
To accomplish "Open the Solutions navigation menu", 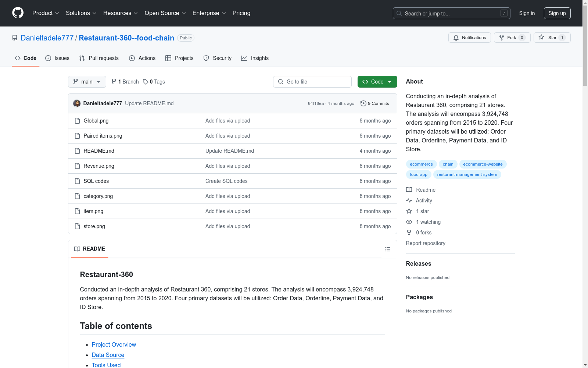I will click(81, 13).
